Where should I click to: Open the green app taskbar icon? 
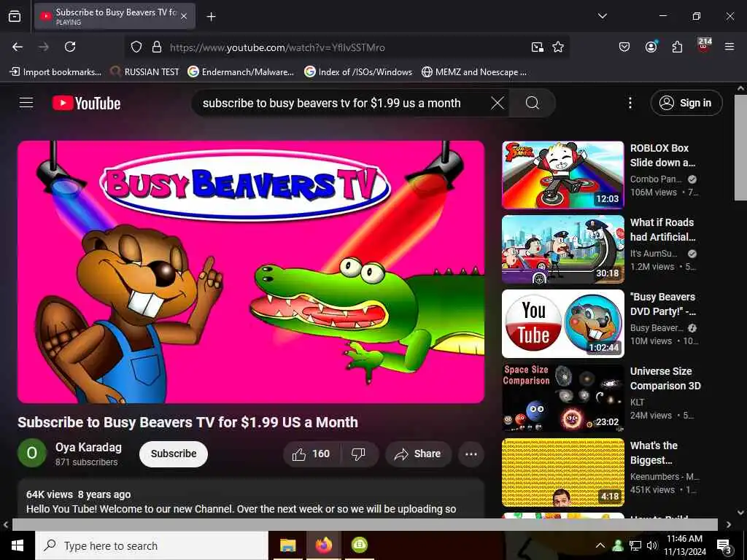(x=359, y=545)
